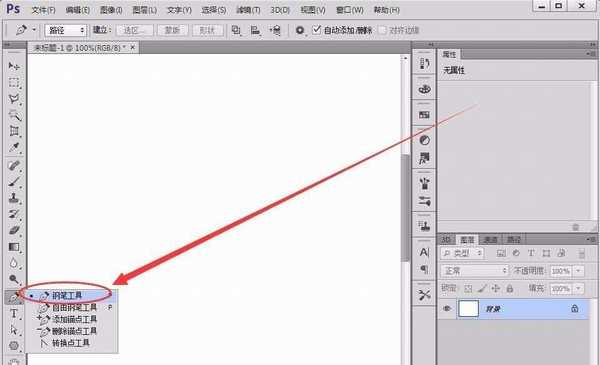Choose the Clone Stamp tool
This screenshot has width=600, height=365.
[14, 198]
